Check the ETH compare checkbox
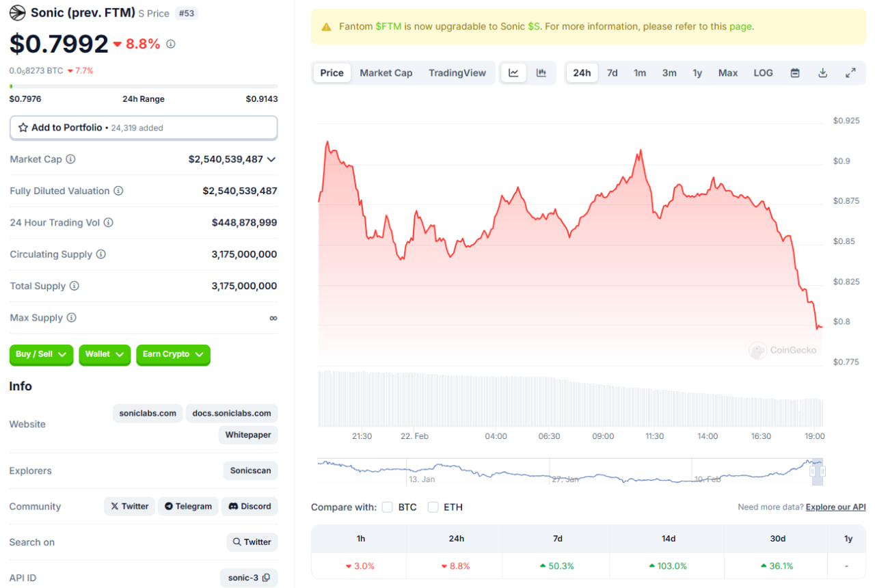The height and width of the screenshot is (588, 875). 433,507
